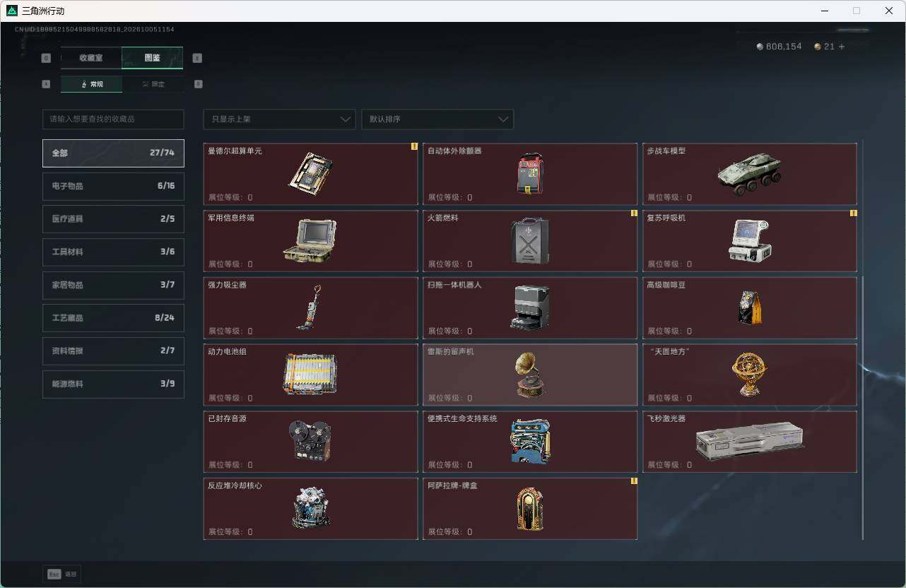This screenshot has height=588, width=906.
Task: Open the 飞秒激光器 laser item
Action: point(750,442)
